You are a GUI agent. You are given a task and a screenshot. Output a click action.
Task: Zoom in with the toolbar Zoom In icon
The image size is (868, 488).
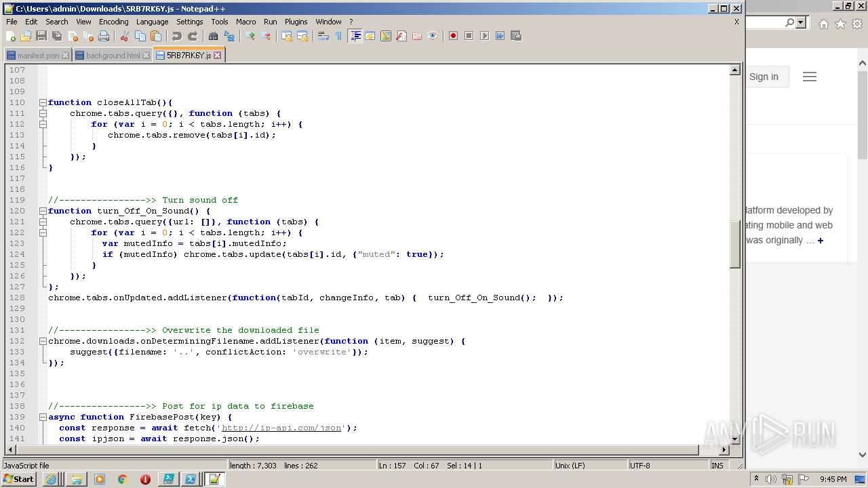[250, 36]
